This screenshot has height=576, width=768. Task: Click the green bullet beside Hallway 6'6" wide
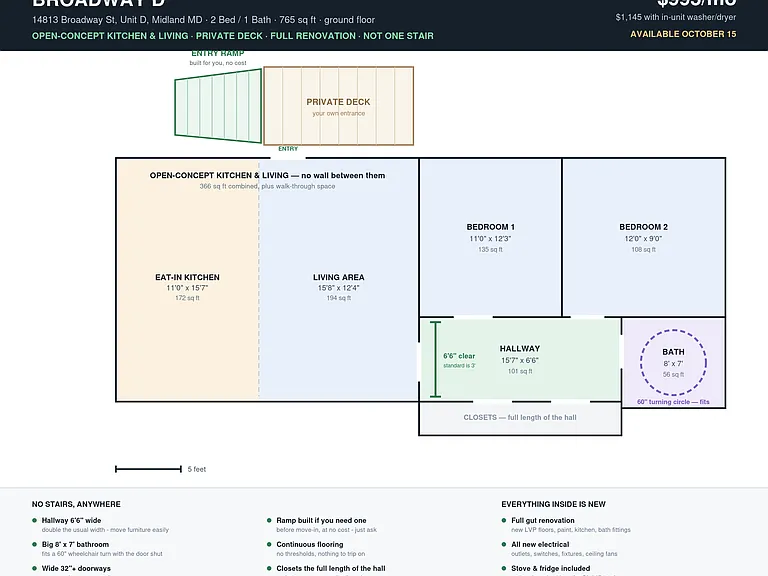click(34, 520)
